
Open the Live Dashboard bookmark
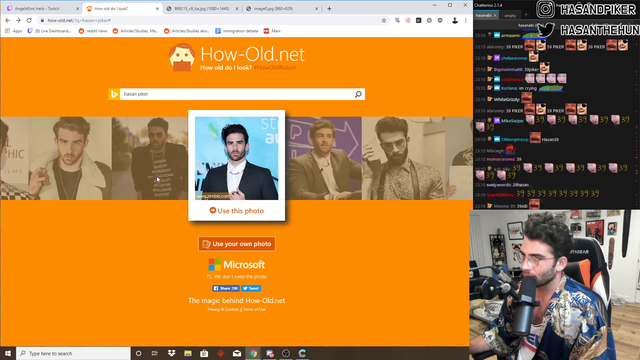tap(49, 31)
